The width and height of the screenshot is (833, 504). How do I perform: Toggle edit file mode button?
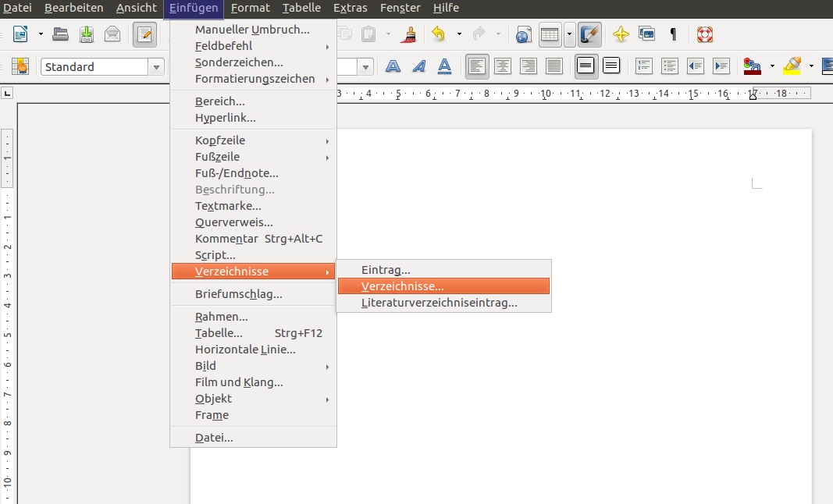tap(144, 34)
